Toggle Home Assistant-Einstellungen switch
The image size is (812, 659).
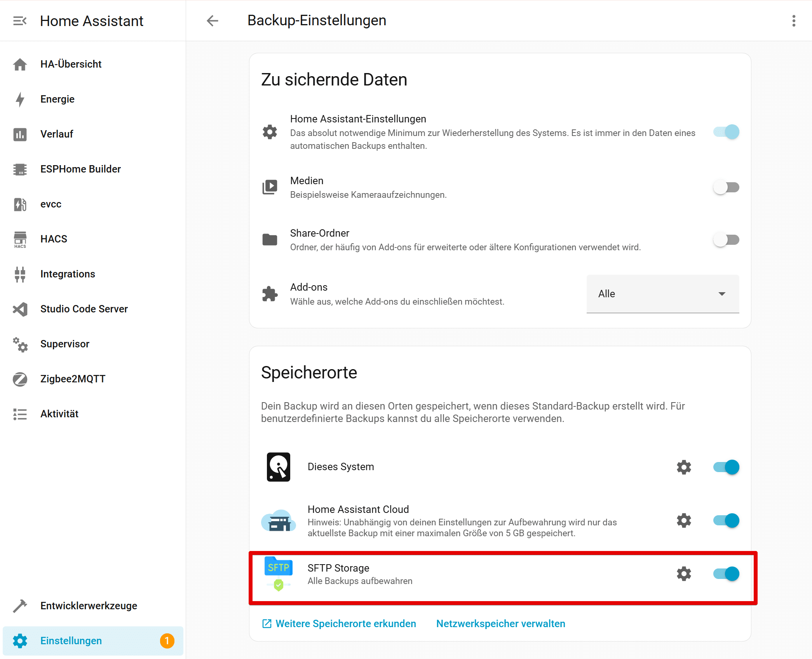tap(726, 132)
